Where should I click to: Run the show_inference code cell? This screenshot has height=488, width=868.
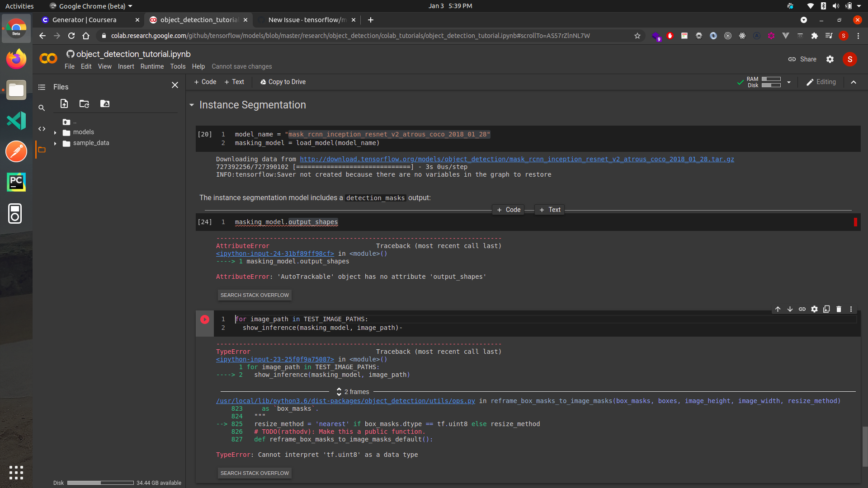[205, 319]
